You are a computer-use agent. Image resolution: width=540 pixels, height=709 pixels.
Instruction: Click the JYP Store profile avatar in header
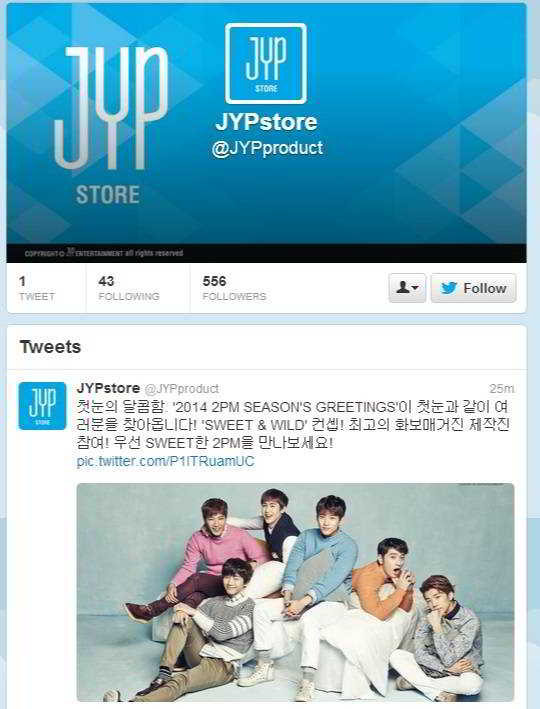click(265, 63)
